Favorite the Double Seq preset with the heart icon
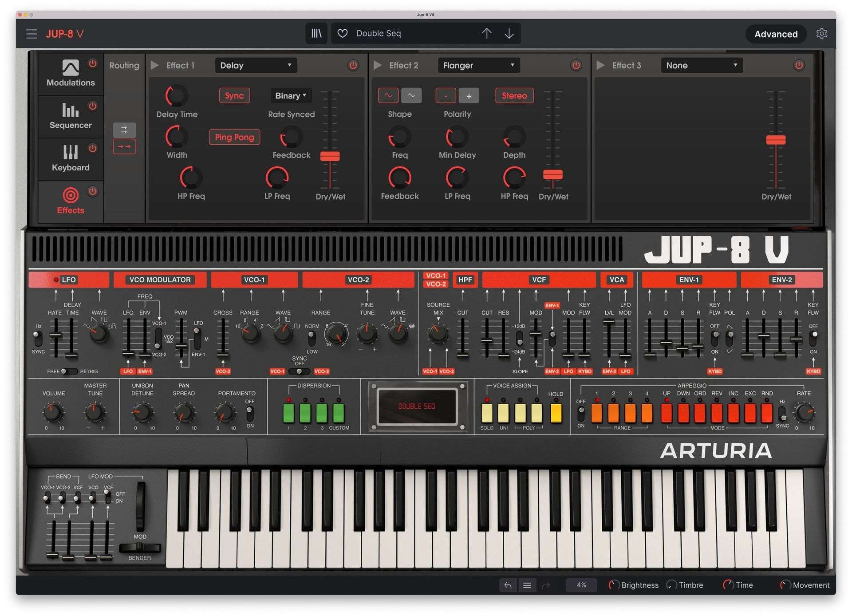852x616 pixels. coord(342,33)
